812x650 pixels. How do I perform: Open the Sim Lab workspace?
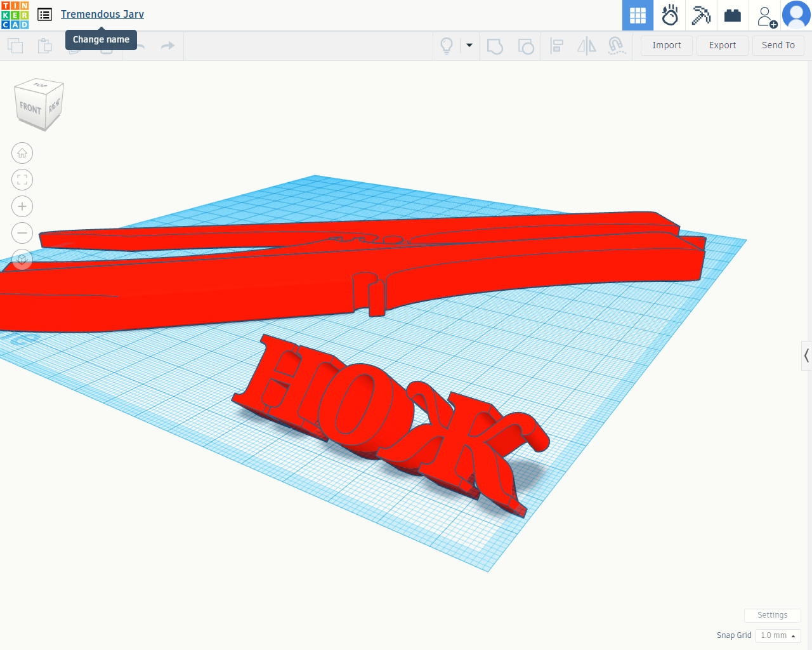pyautogui.click(x=670, y=15)
